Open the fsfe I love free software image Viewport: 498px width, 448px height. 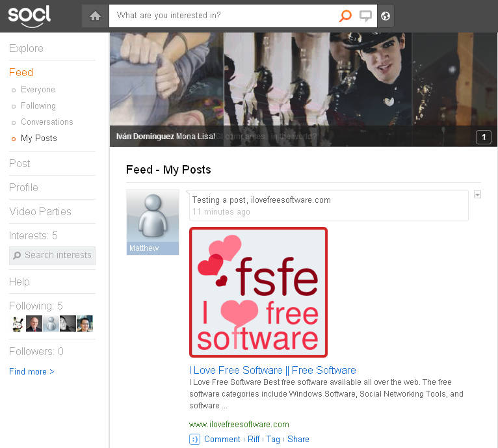(x=258, y=293)
